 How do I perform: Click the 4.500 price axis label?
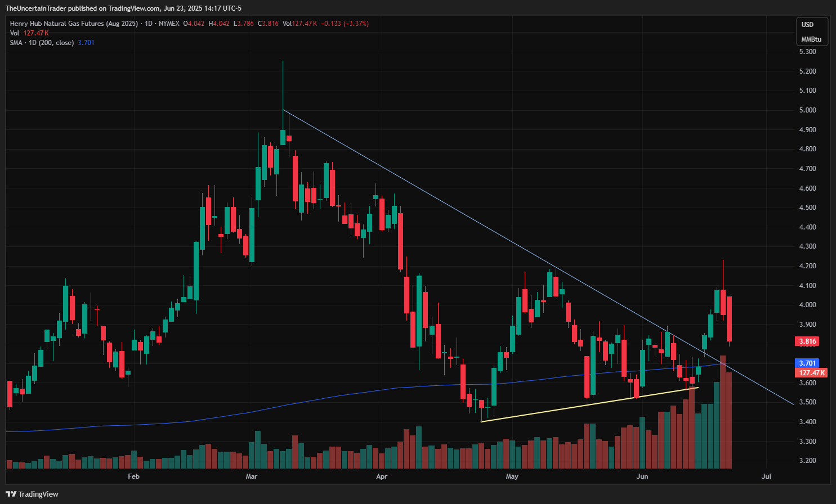pos(808,208)
